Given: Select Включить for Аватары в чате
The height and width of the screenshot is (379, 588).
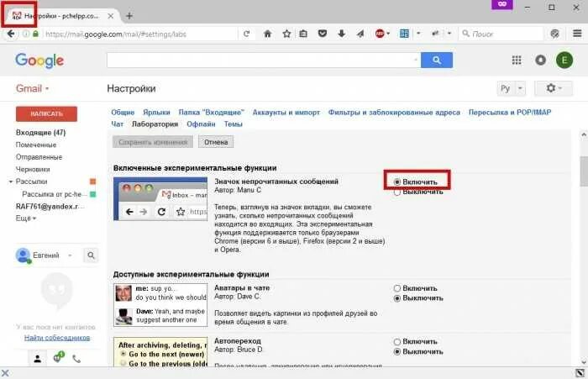Looking at the screenshot, I should pos(397,288).
